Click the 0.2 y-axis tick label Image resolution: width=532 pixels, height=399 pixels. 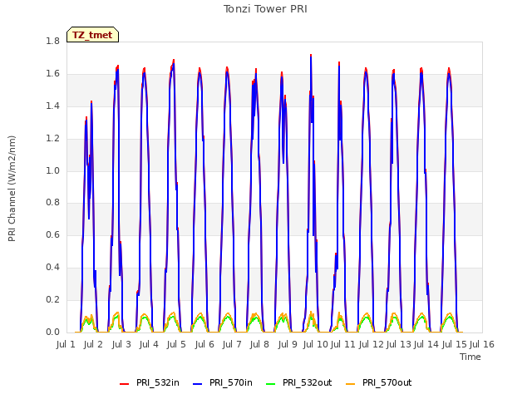[x=52, y=299]
